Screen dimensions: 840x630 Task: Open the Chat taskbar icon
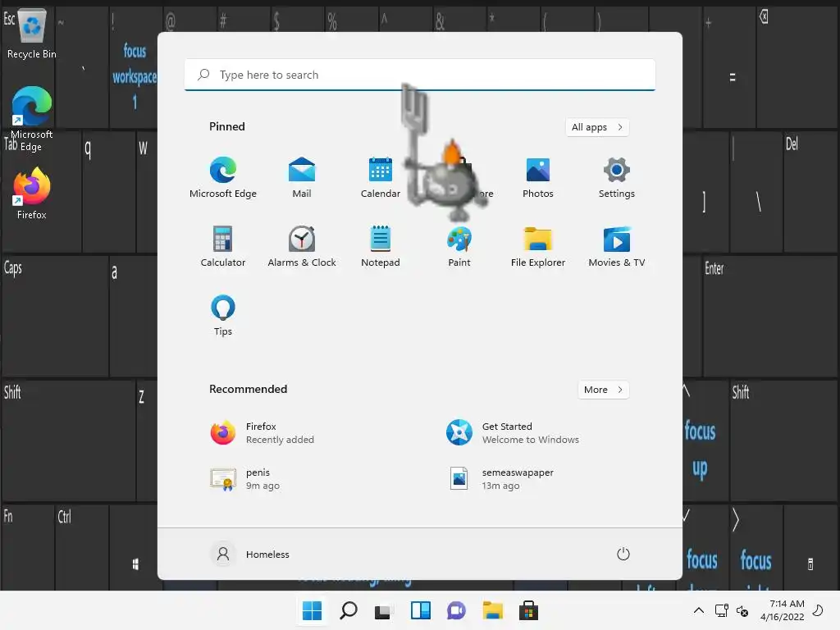(456, 610)
